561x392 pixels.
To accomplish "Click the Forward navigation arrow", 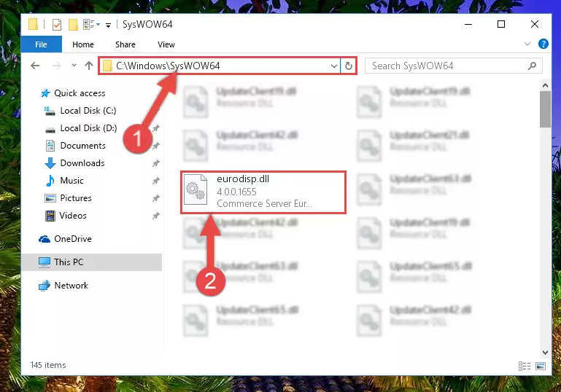I will click(x=56, y=66).
